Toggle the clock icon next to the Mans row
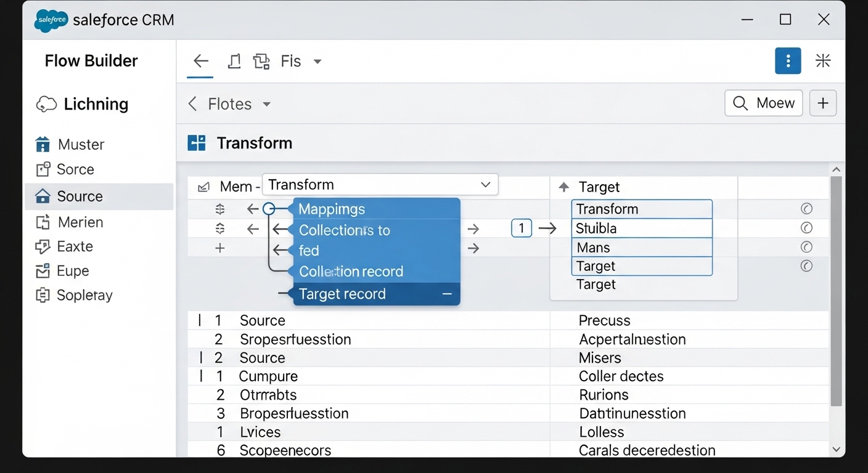 (806, 246)
